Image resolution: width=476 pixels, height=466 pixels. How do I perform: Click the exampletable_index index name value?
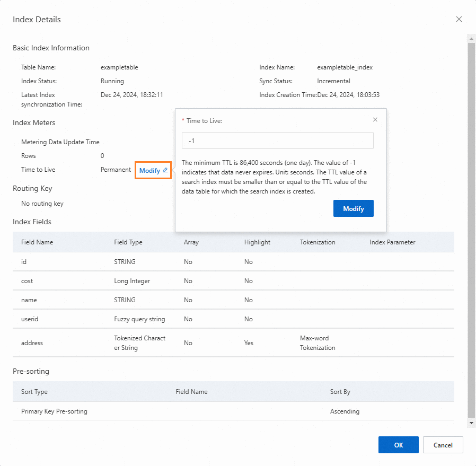(x=345, y=67)
